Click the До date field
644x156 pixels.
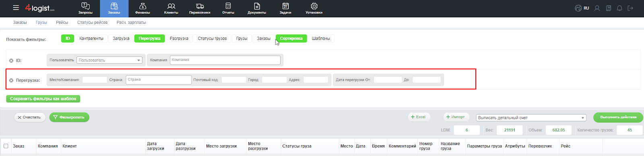pos(427,80)
